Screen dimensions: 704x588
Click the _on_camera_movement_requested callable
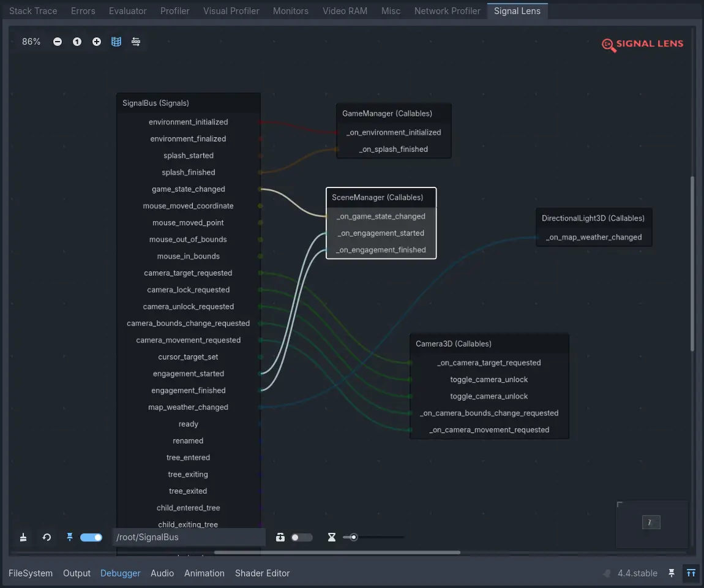[489, 430]
